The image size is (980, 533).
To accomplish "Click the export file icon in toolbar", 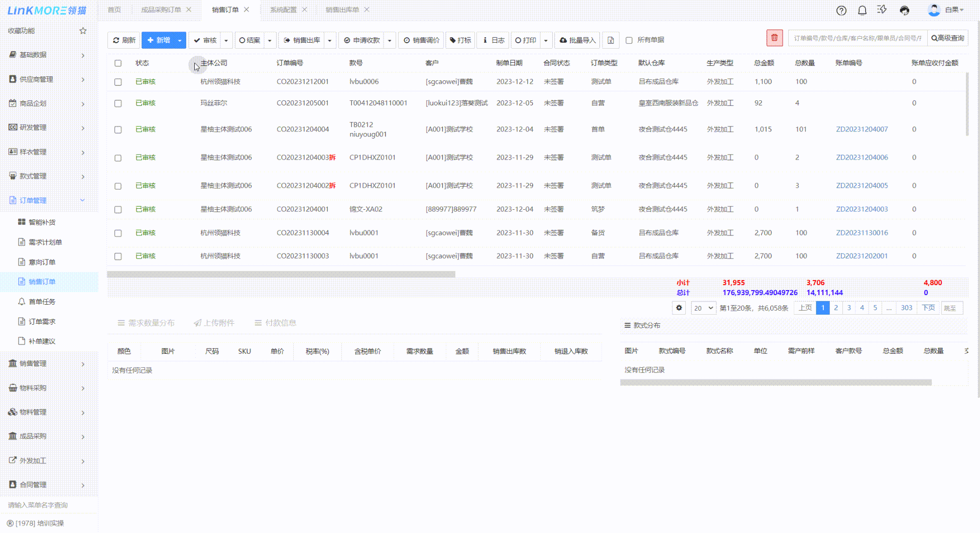I will (610, 40).
